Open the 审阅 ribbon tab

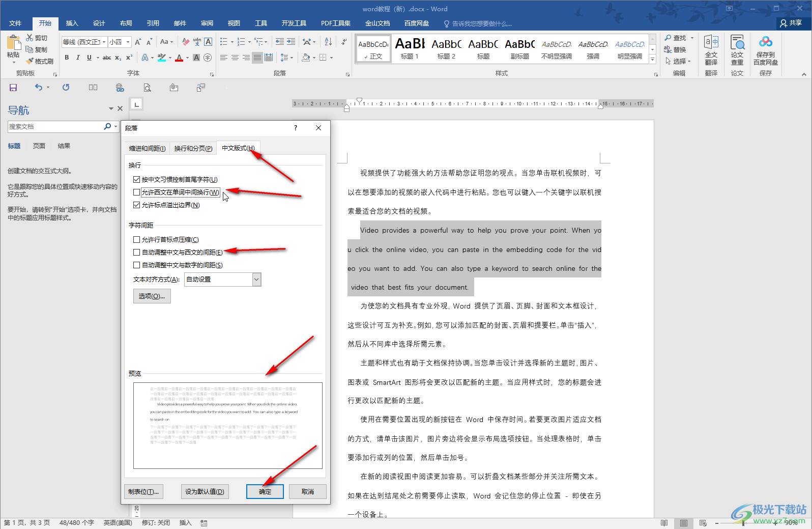(207, 23)
